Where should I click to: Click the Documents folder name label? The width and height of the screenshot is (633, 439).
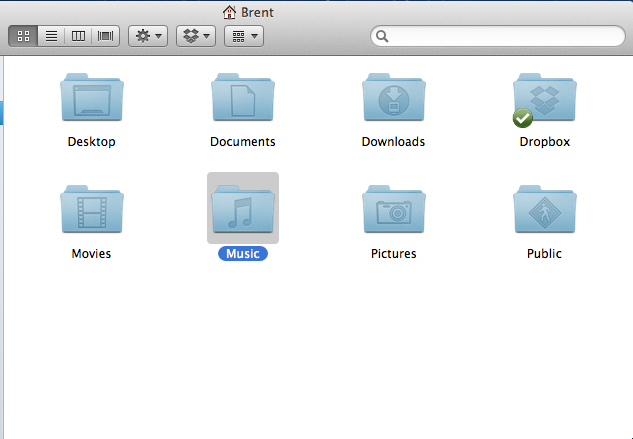(x=243, y=142)
